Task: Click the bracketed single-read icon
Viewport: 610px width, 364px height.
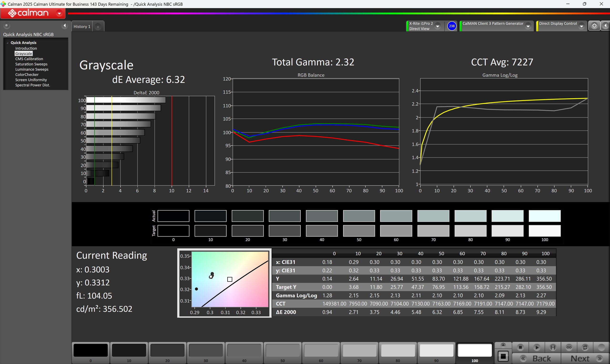Action: click(553, 347)
